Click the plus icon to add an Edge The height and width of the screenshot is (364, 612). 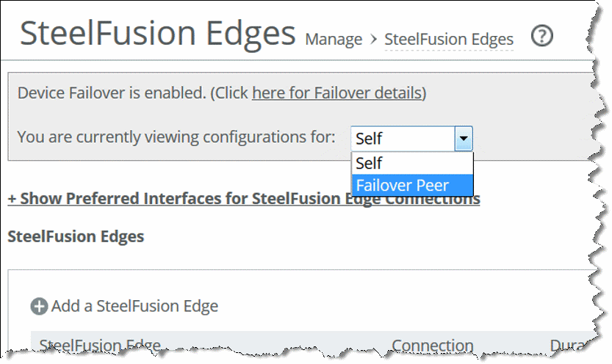coord(39,306)
